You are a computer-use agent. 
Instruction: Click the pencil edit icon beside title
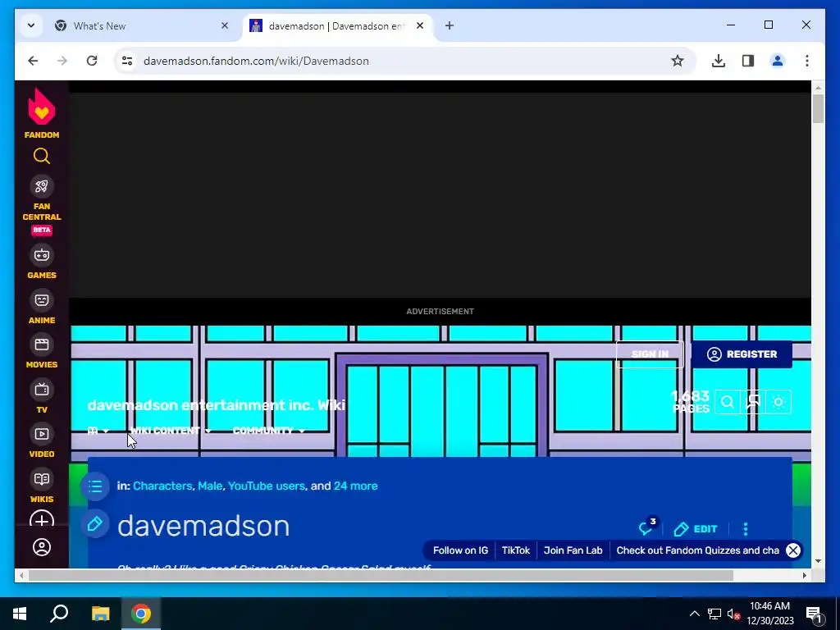[x=95, y=524]
